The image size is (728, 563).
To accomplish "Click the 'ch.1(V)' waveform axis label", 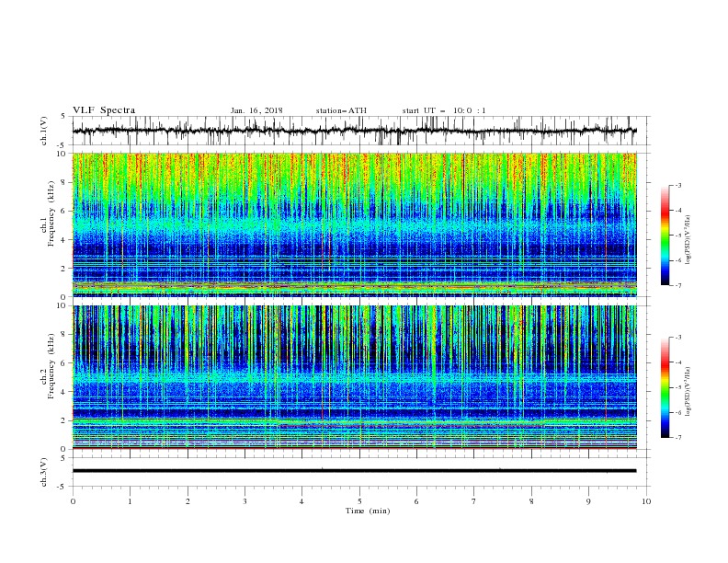I will pyautogui.click(x=44, y=131).
